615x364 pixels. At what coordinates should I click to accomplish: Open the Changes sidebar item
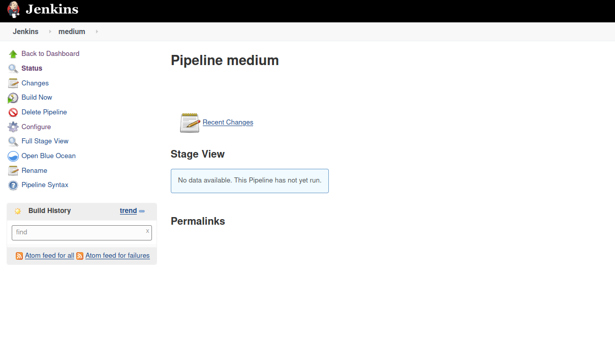[35, 83]
